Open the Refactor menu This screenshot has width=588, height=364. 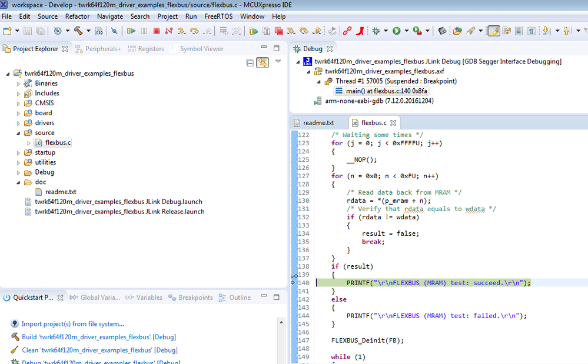77,16
